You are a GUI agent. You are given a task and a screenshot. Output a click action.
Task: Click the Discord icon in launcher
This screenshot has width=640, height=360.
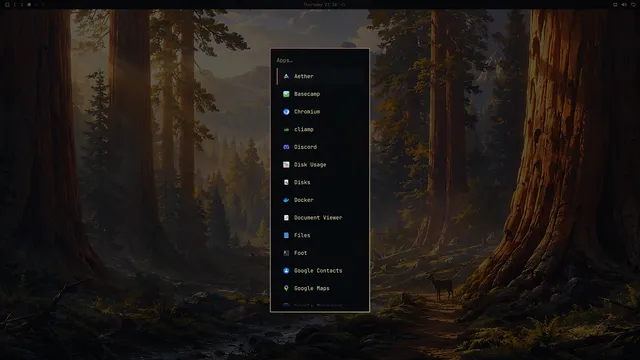tap(286, 147)
